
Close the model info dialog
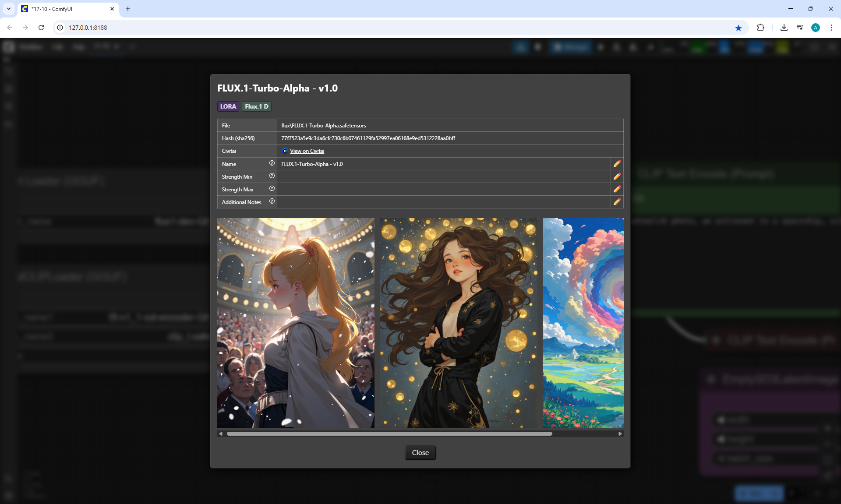[420, 452]
